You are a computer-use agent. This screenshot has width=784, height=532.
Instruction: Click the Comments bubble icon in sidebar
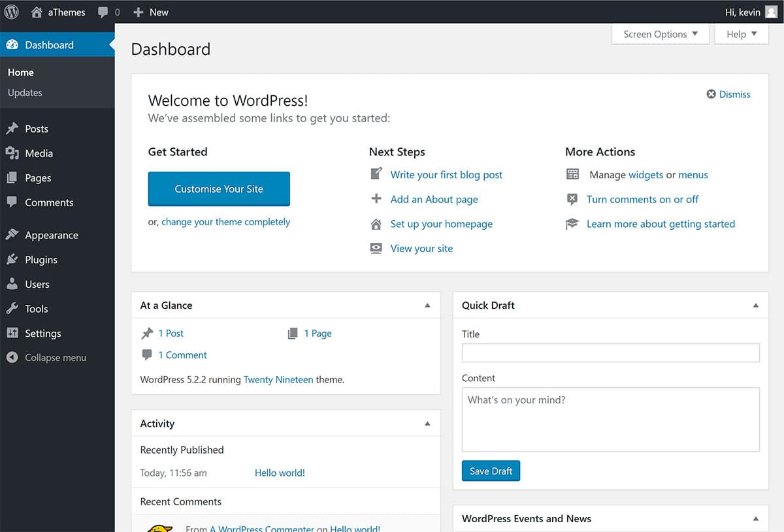[x=12, y=202]
